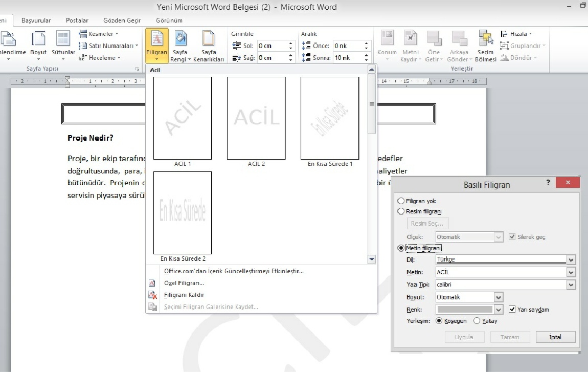The image size is (588, 372).
Task: Toggle the Silerek geç checkbox
Action: [x=512, y=237]
